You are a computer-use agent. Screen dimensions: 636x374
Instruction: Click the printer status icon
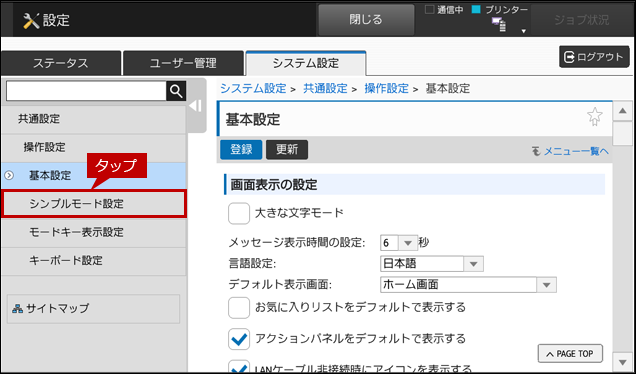[x=499, y=24]
